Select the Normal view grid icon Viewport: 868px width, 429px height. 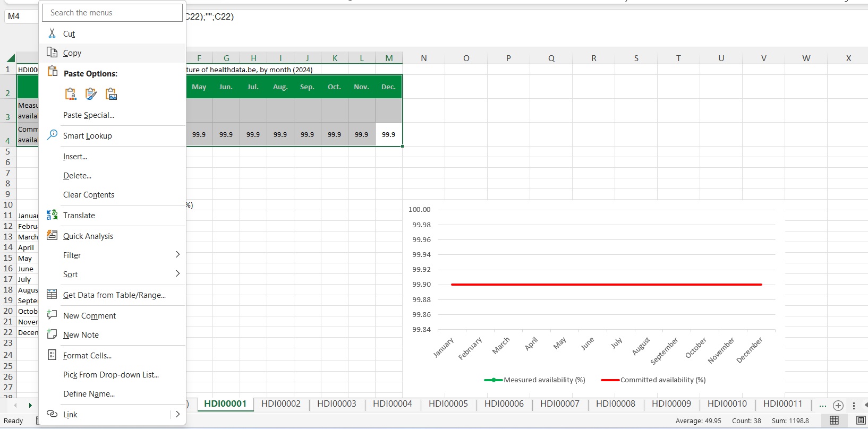834,421
